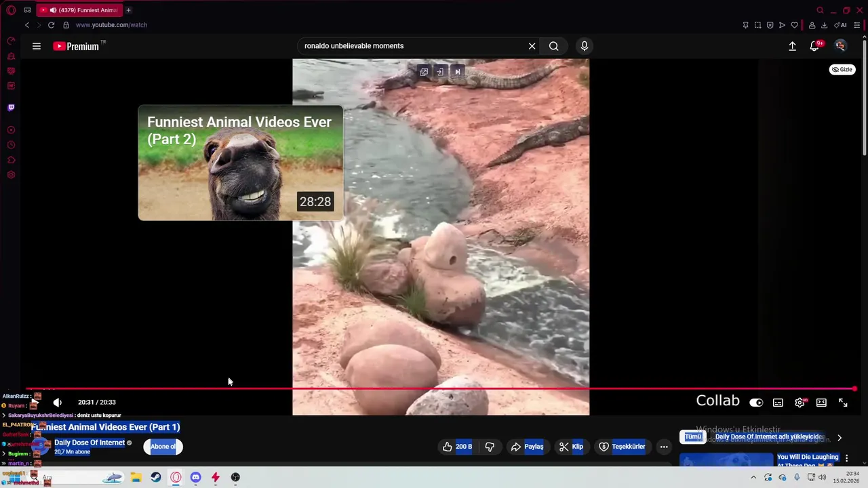Screen dimensions: 868x488
Task: Select the Tümü filter chip
Action: coord(692,437)
